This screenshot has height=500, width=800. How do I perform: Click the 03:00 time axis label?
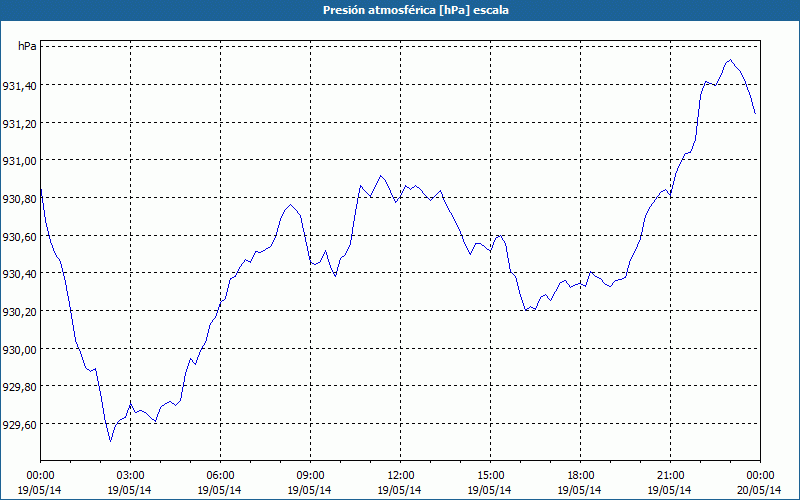(x=131, y=476)
